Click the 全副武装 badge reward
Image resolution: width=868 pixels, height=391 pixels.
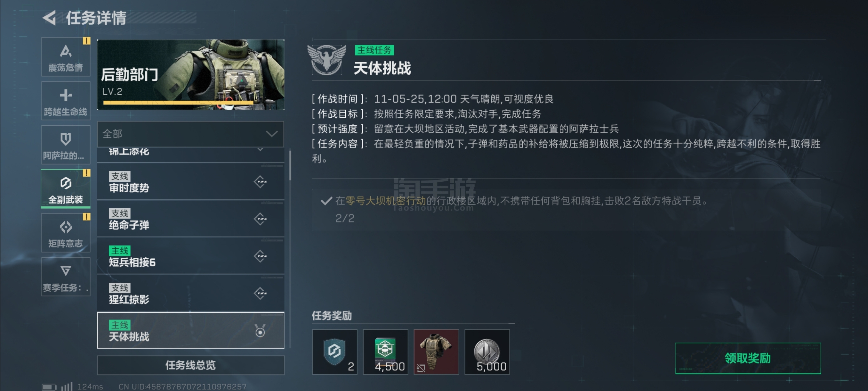334,352
